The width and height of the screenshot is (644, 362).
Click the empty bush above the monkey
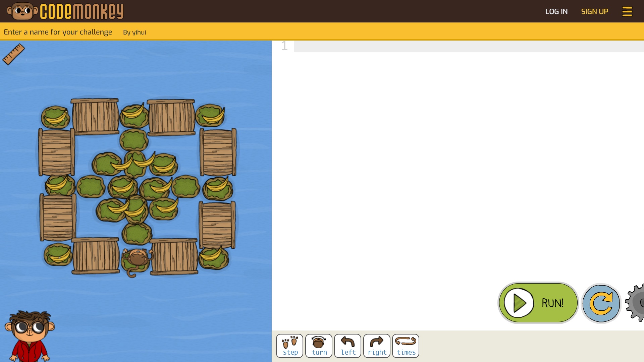pyautogui.click(x=136, y=234)
